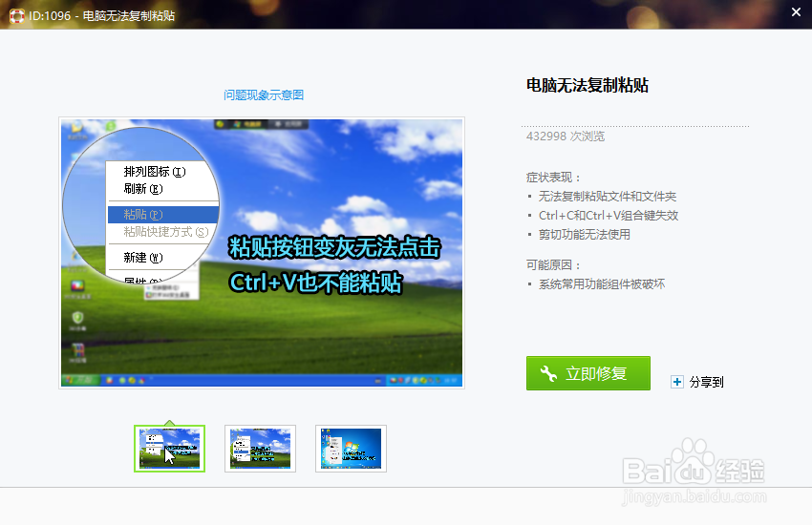Image resolution: width=812 pixels, height=525 pixels.
Task: Click the green 立即修复 repair button
Action: tap(588, 373)
